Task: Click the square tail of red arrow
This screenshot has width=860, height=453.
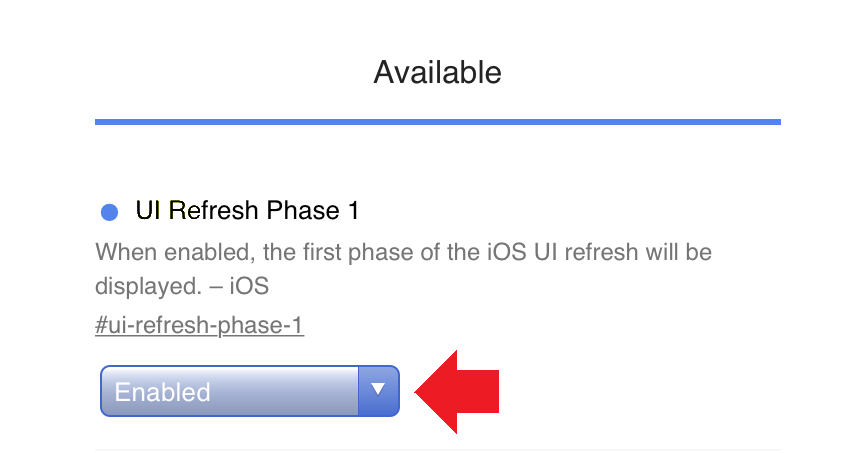Action: pyautogui.click(x=485, y=391)
